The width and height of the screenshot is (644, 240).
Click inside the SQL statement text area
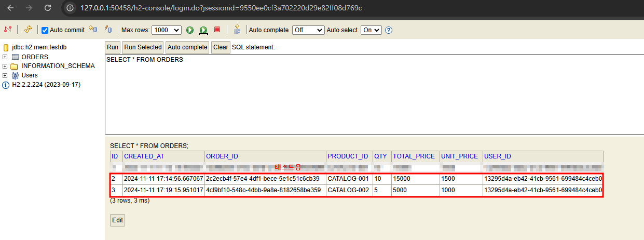[x=374, y=95]
